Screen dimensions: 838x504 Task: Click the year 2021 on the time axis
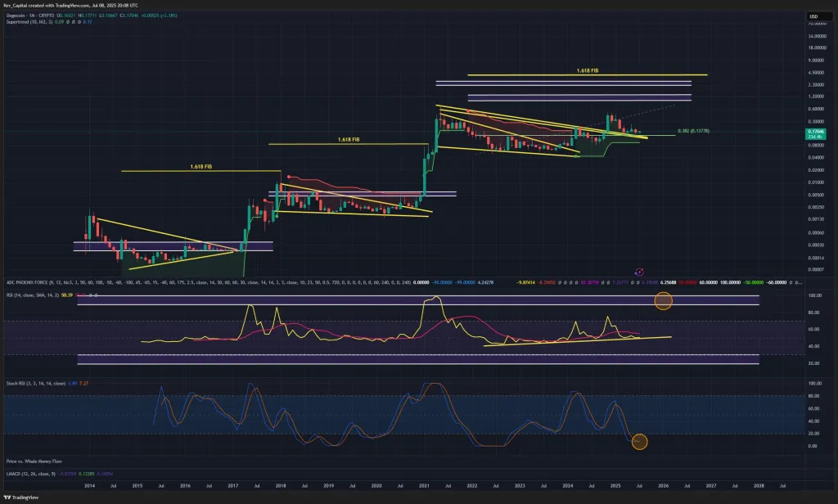click(426, 485)
